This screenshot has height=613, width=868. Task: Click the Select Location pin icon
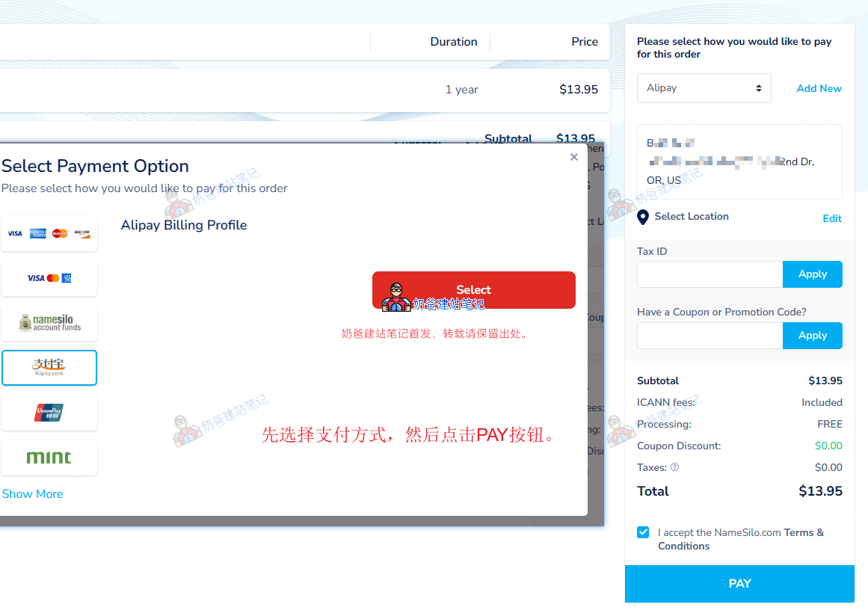pyautogui.click(x=644, y=217)
